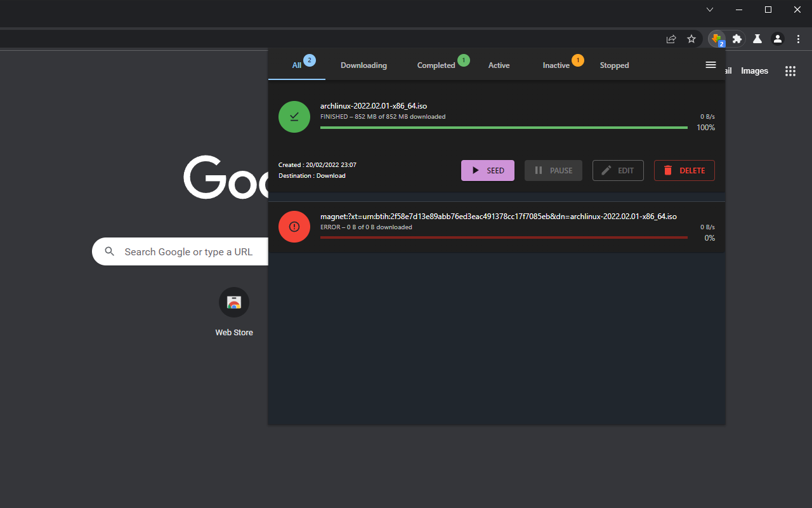The width and height of the screenshot is (812, 508).
Task: Click the 0% progress value
Action: [x=710, y=238]
